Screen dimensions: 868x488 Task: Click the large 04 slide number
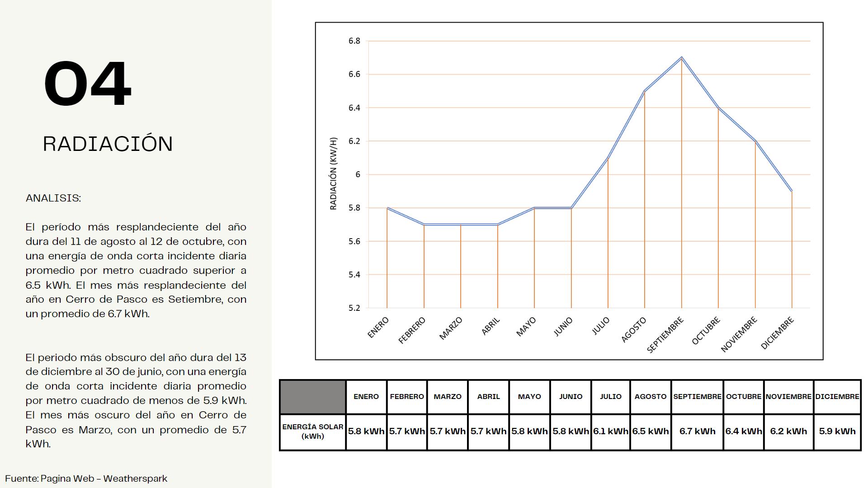pos(88,84)
